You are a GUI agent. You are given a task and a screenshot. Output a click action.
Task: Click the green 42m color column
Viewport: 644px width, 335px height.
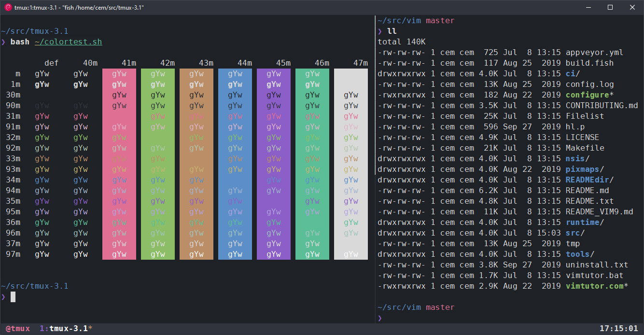(x=158, y=164)
